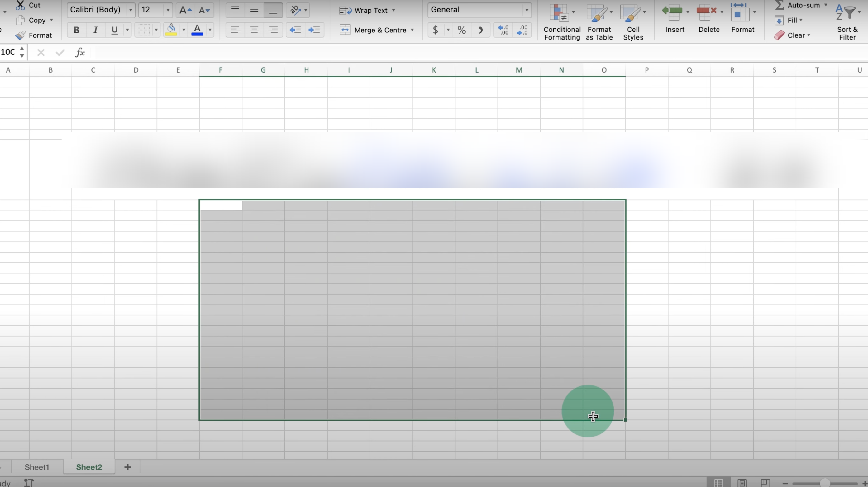The height and width of the screenshot is (487, 868).
Task: Increase font size with larger A icon
Action: 185,10
